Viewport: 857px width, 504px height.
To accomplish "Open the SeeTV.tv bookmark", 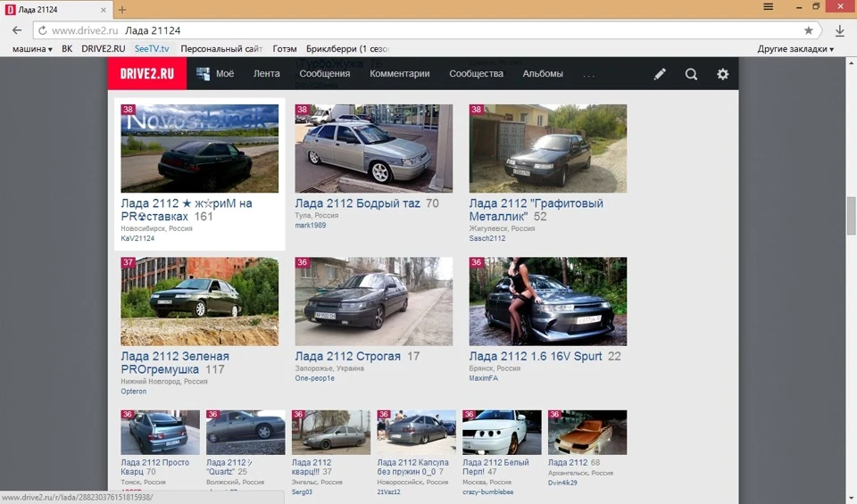I will tap(152, 48).
